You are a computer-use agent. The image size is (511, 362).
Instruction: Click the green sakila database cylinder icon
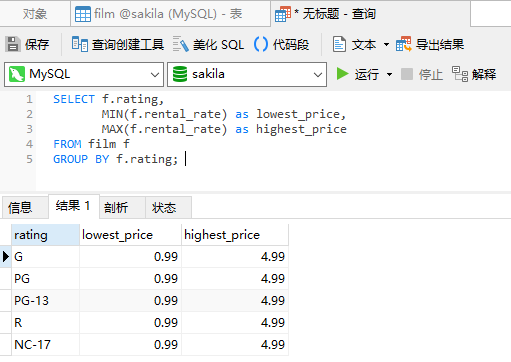click(x=180, y=74)
